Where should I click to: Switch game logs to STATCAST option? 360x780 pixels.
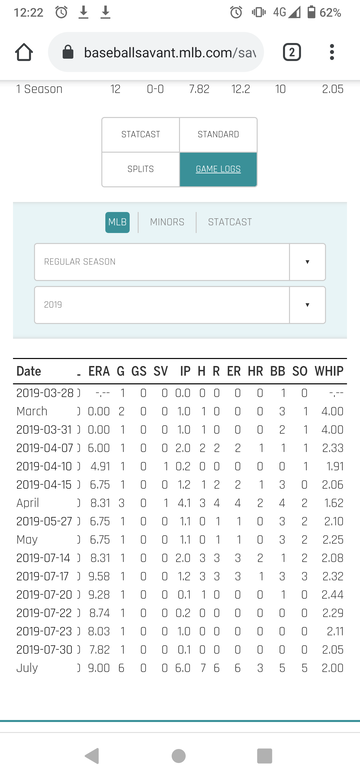point(230,222)
